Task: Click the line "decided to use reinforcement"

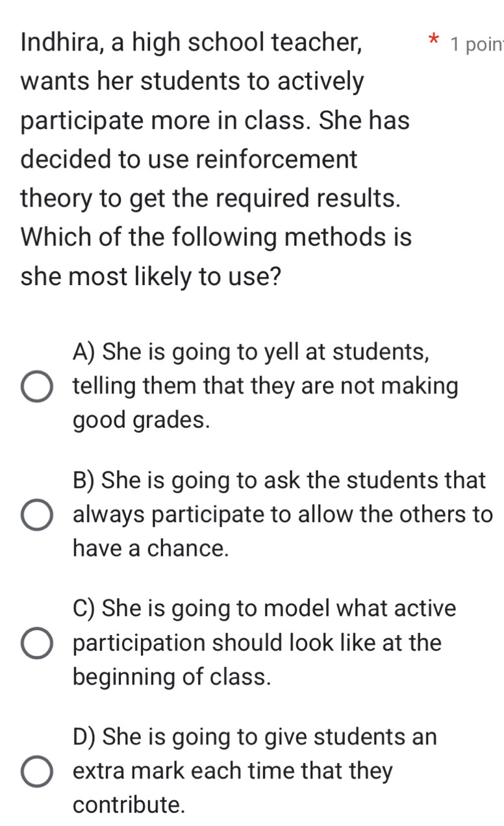Action: click(x=189, y=159)
